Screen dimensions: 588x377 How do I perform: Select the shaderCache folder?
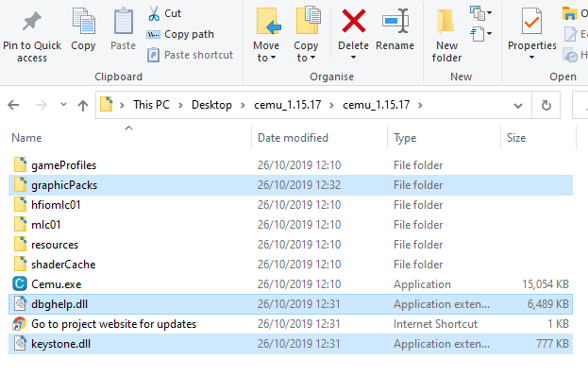63,265
